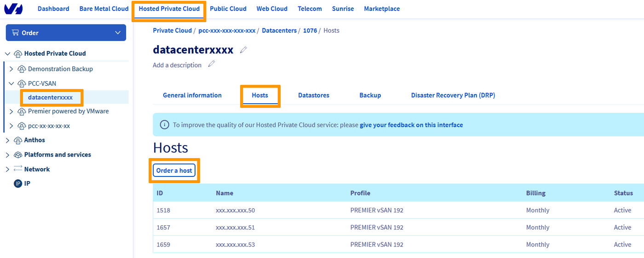Click the cloud icon beside Anthos
This screenshot has height=258, width=644.
[18, 140]
